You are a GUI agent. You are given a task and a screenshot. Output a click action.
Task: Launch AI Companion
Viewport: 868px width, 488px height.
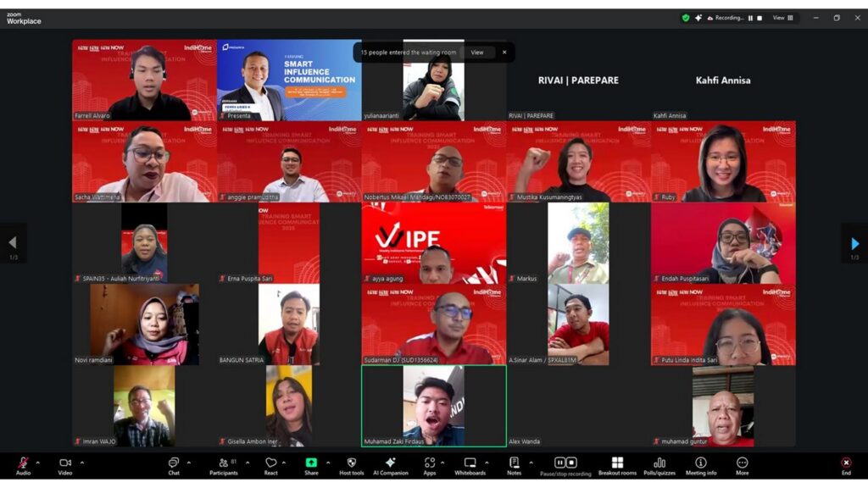[390, 465]
